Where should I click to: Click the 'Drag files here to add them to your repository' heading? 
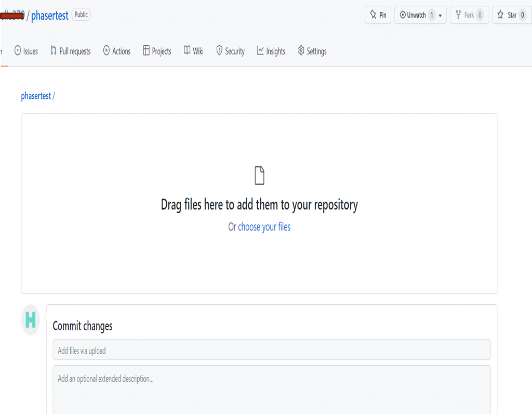pos(259,205)
